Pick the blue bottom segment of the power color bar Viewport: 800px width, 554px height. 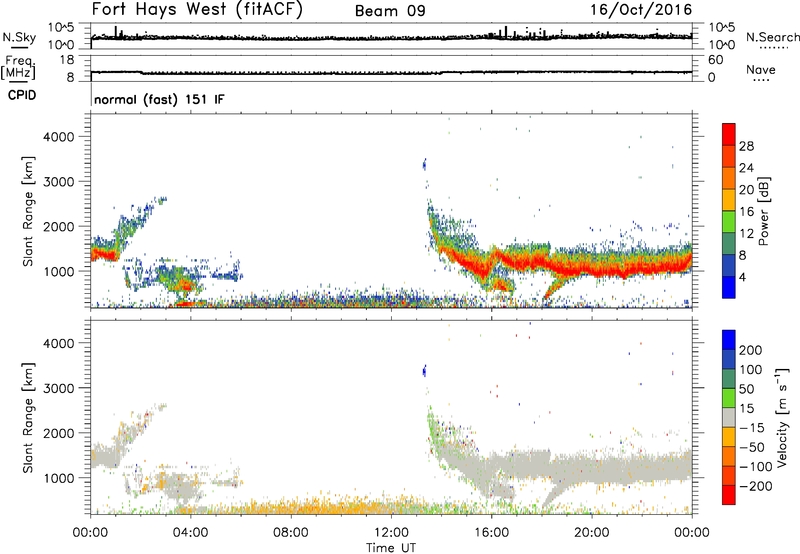pyautogui.click(x=729, y=287)
